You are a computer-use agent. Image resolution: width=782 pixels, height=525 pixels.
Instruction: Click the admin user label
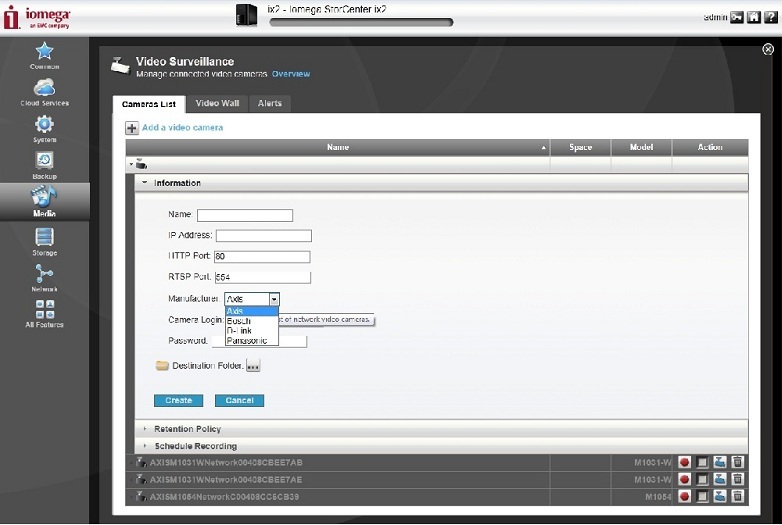(715, 17)
